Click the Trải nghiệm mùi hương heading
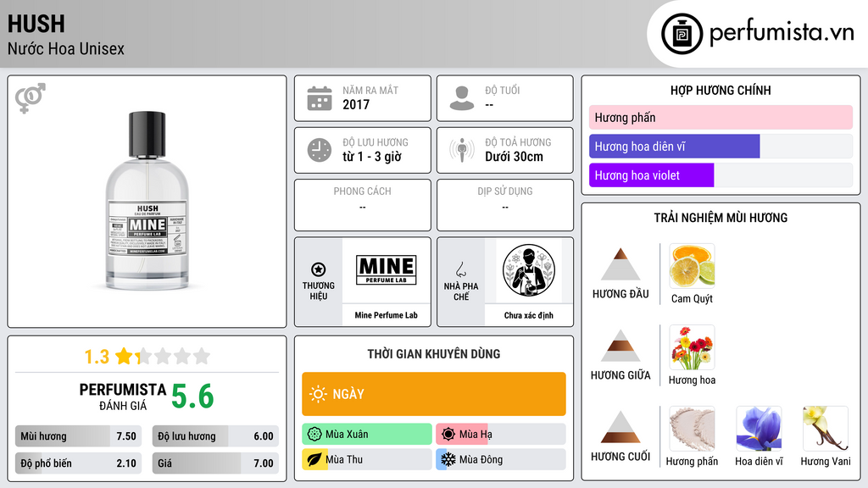Image resolution: width=868 pixels, height=488 pixels. 721,218
